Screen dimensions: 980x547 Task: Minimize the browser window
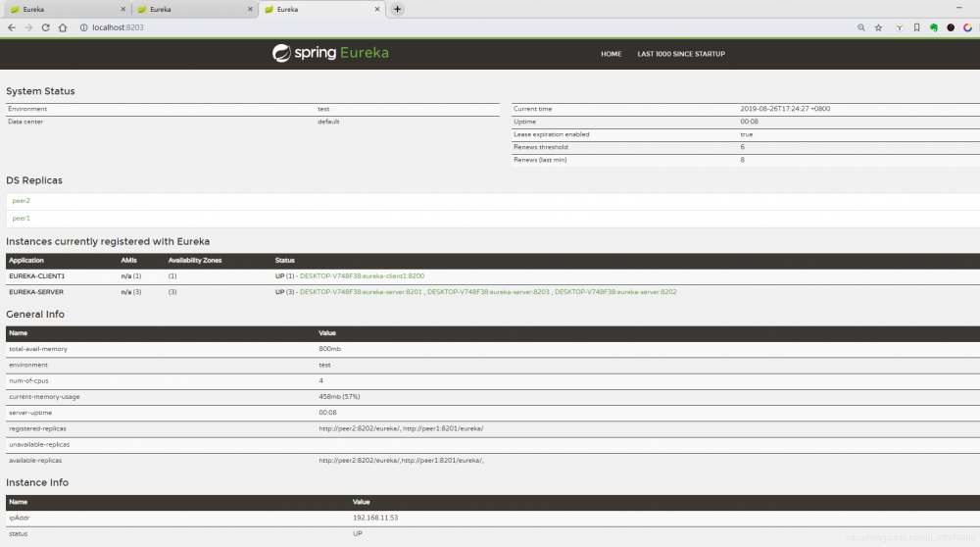tap(958, 8)
